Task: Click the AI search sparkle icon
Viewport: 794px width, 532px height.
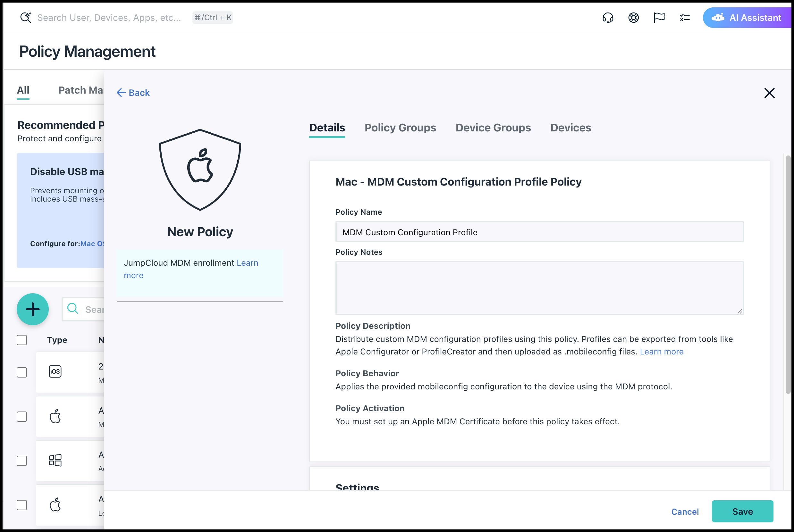Action: point(26,17)
